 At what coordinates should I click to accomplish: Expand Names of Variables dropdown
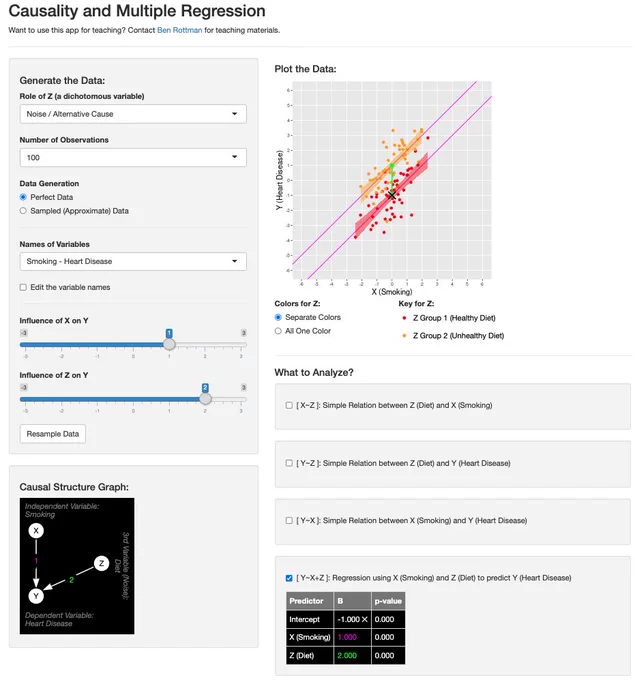(133, 262)
